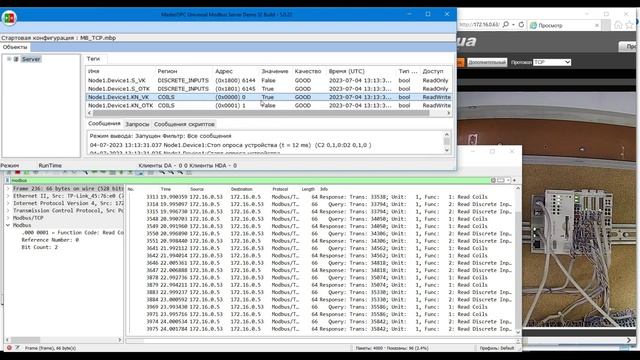
Task: Click the expert info circle icon in Wireshark status bar
Action: [x=9, y=348]
